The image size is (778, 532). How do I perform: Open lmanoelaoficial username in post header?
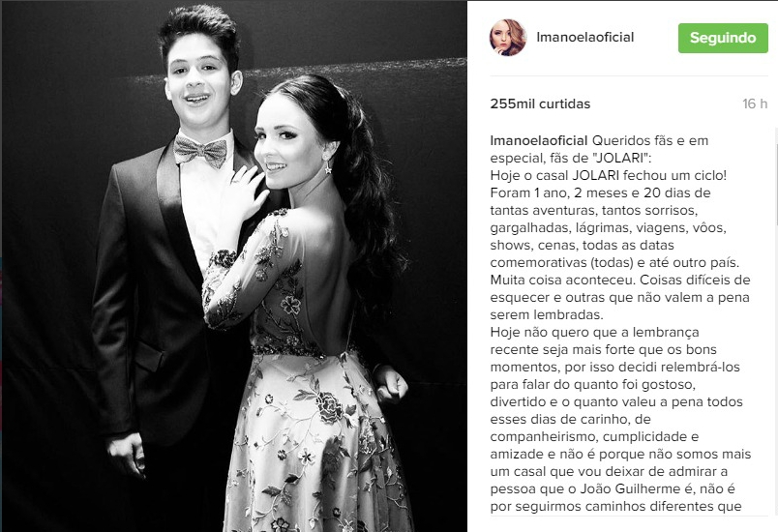pos(585,37)
